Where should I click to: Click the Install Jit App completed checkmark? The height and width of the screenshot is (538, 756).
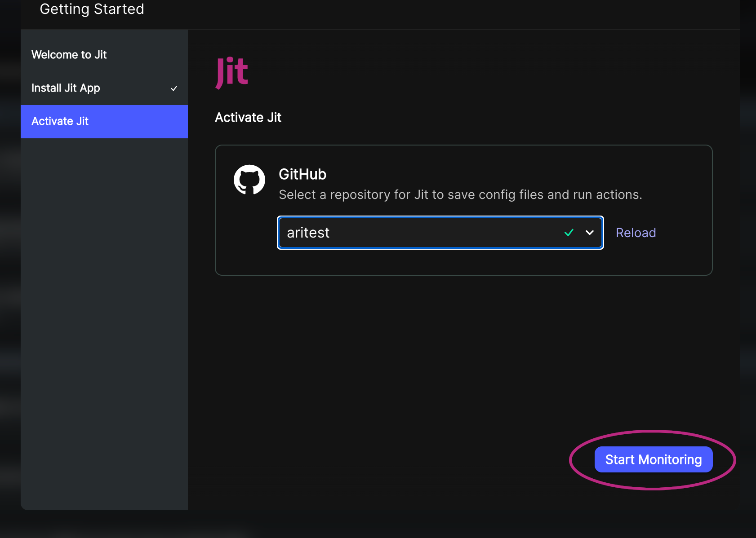174,88
